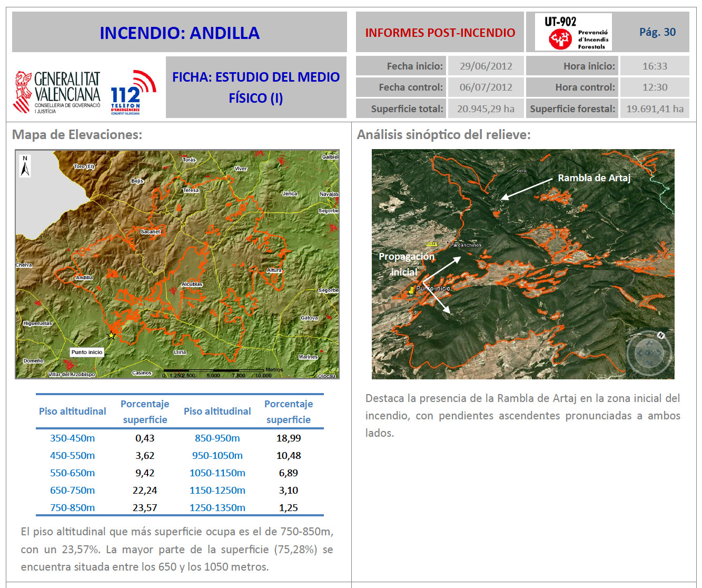
Task: Click the 'Mapa de Elevaciones:' heading
Action: (x=77, y=134)
